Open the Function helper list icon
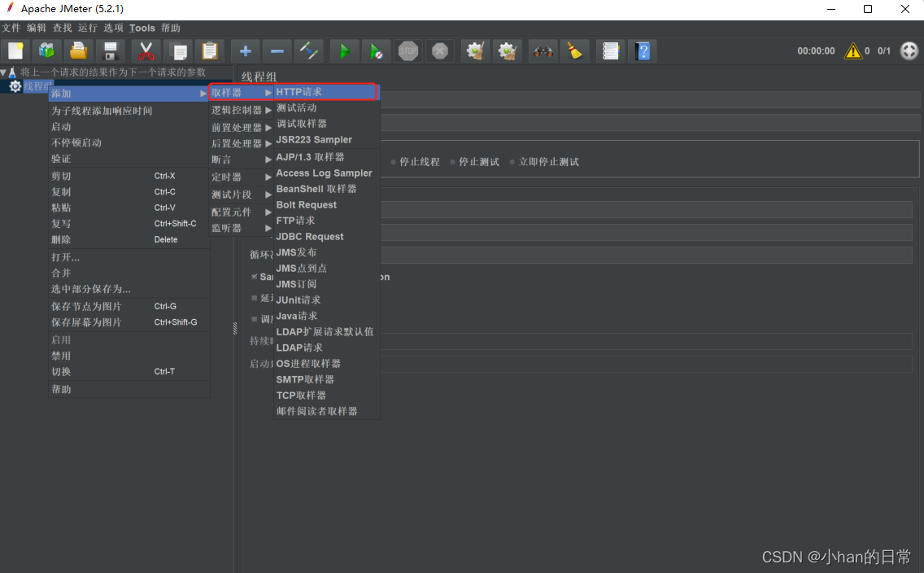 point(611,51)
